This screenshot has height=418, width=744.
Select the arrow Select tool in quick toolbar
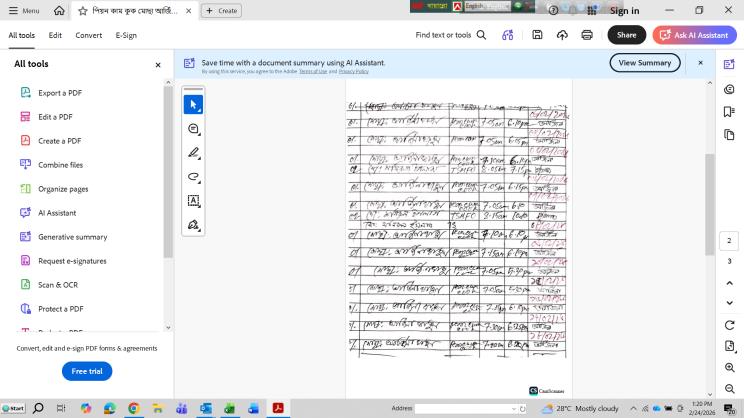pyautogui.click(x=194, y=104)
